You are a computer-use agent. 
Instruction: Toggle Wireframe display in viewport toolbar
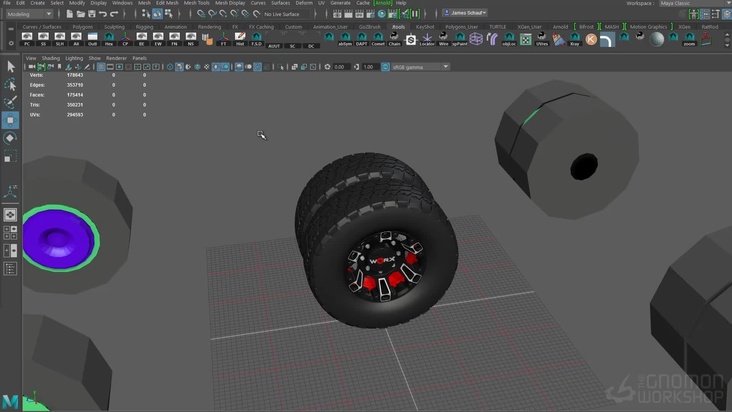point(170,67)
